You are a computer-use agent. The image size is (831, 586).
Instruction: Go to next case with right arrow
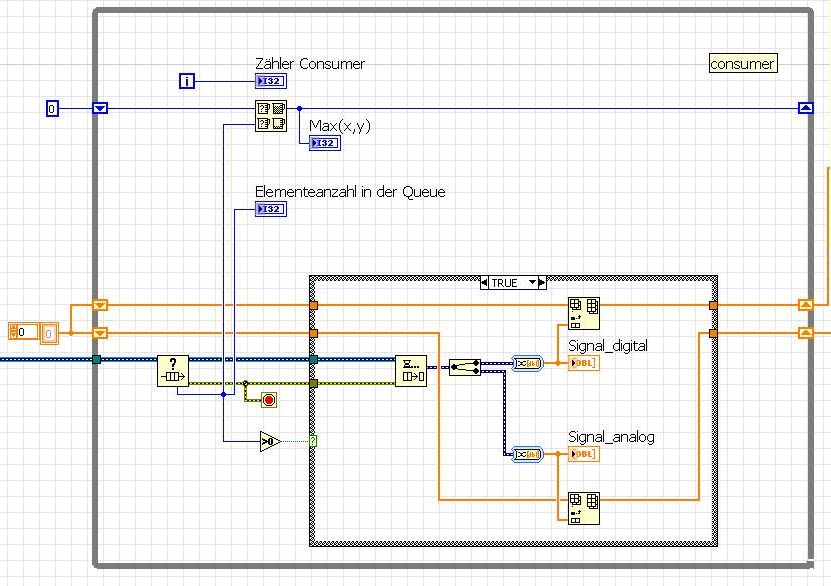point(542,282)
